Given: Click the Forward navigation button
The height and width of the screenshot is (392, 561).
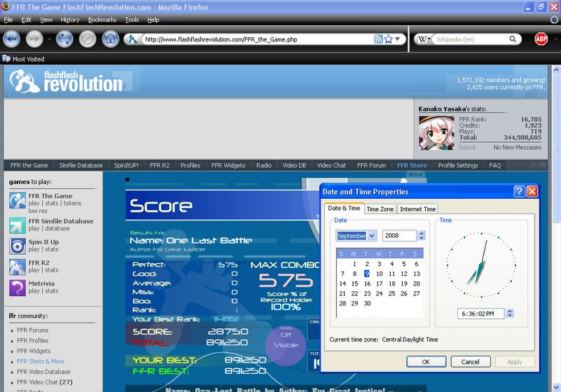Looking at the screenshot, I should (x=34, y=39).
